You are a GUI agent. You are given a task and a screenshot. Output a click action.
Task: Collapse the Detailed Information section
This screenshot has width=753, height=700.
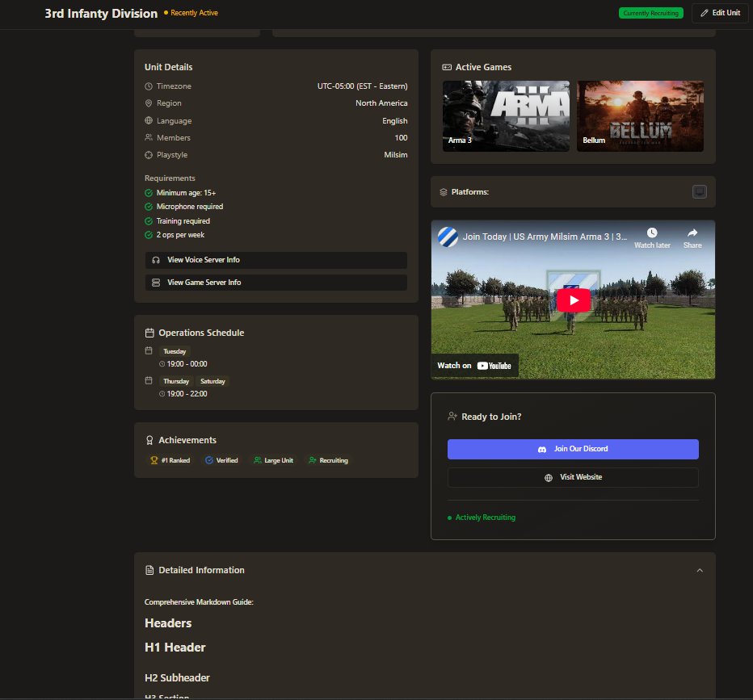click(700, 571)
